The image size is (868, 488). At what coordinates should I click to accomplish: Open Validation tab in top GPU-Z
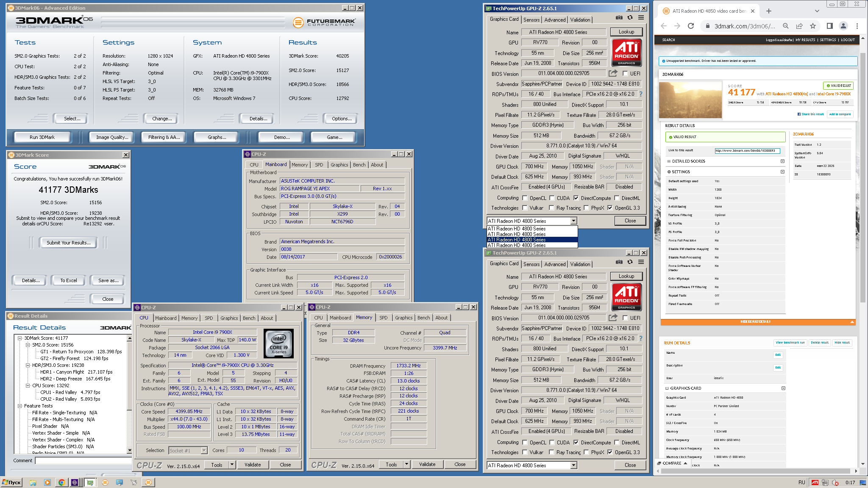580,20
